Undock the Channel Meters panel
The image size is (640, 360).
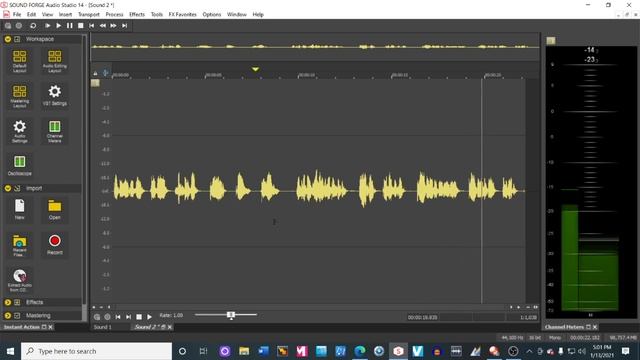tap(589, 327)
